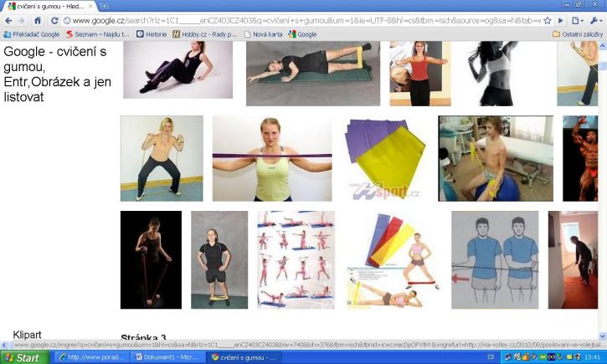The height and width of the screenshot is (364, 607).
Task: Open image of woman sitting with band on feet
Action: pos(177,69)
